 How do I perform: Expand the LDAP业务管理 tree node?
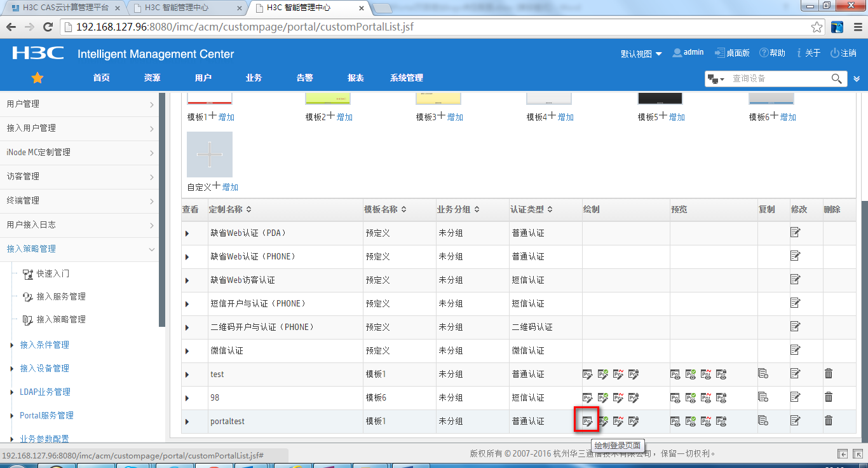pos(12,392)
